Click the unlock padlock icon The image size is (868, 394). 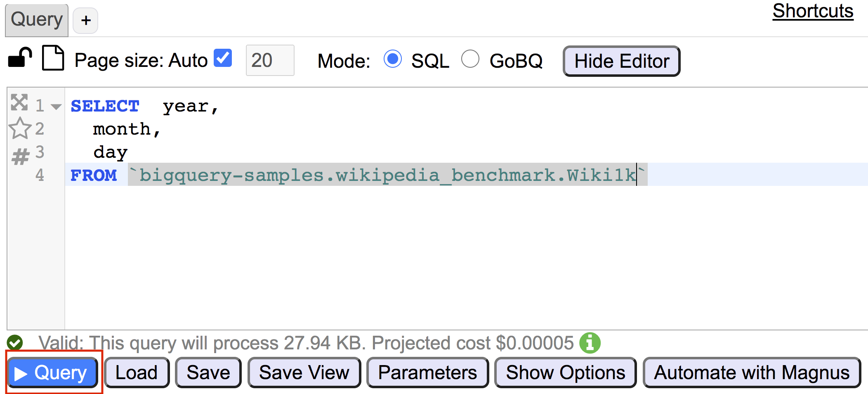point(20,57)
